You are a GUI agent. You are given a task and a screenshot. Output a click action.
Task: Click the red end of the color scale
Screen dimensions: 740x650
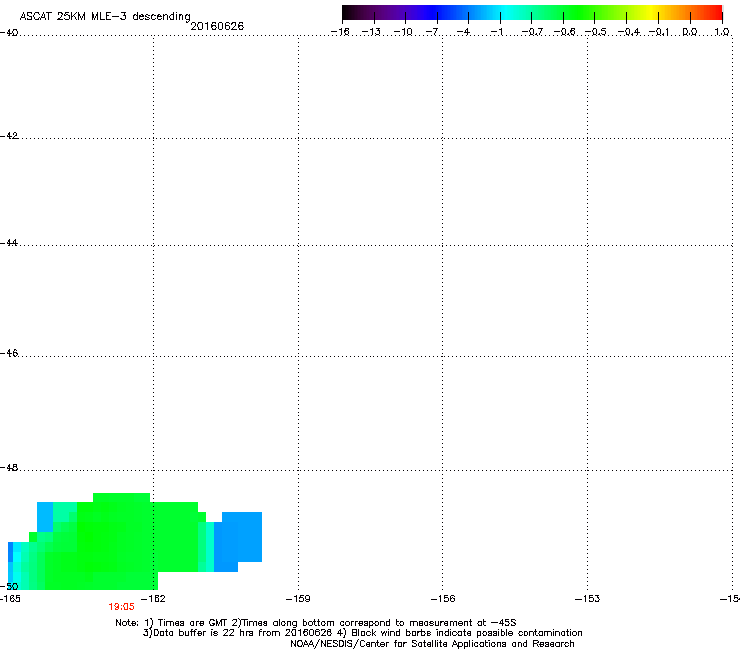tap(713, 13)
